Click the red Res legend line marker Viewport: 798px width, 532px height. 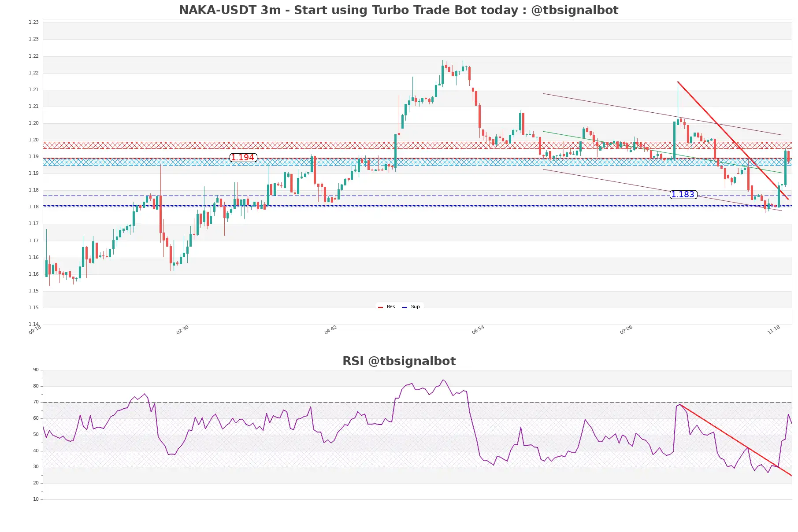point(381,307)
